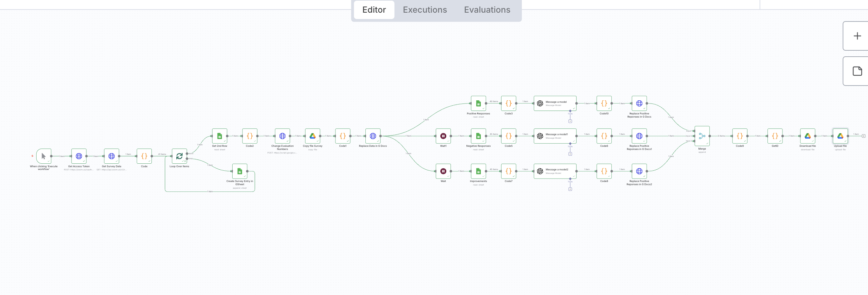Select the Get Access Token HTTP node

(x=79, y=156)
